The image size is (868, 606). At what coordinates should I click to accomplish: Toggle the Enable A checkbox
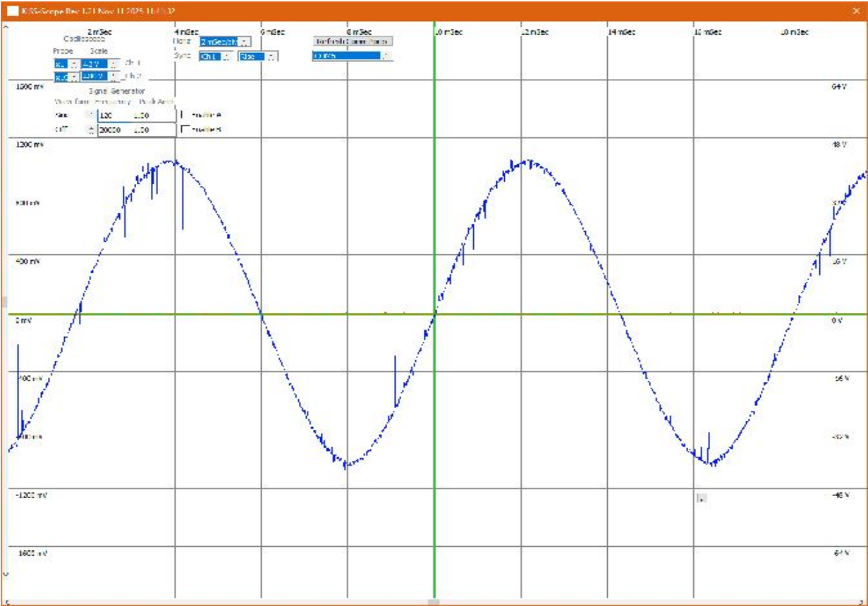(187, 113)
